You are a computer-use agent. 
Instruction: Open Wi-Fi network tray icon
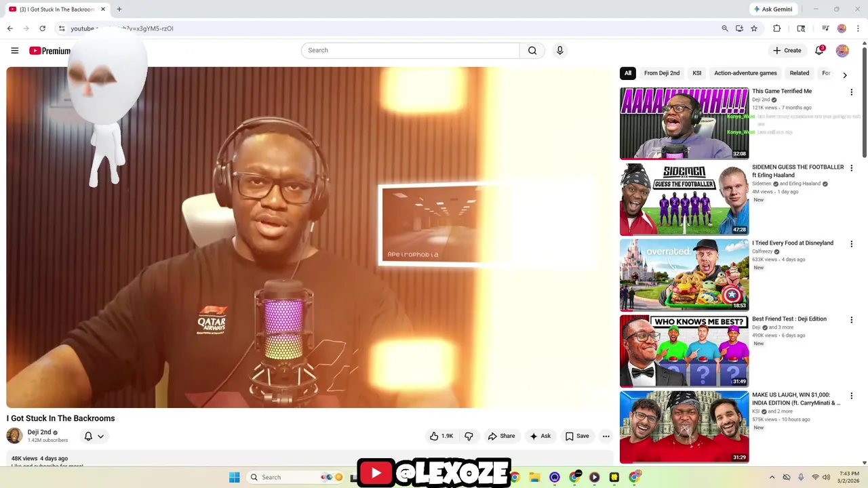coord(815,477)
